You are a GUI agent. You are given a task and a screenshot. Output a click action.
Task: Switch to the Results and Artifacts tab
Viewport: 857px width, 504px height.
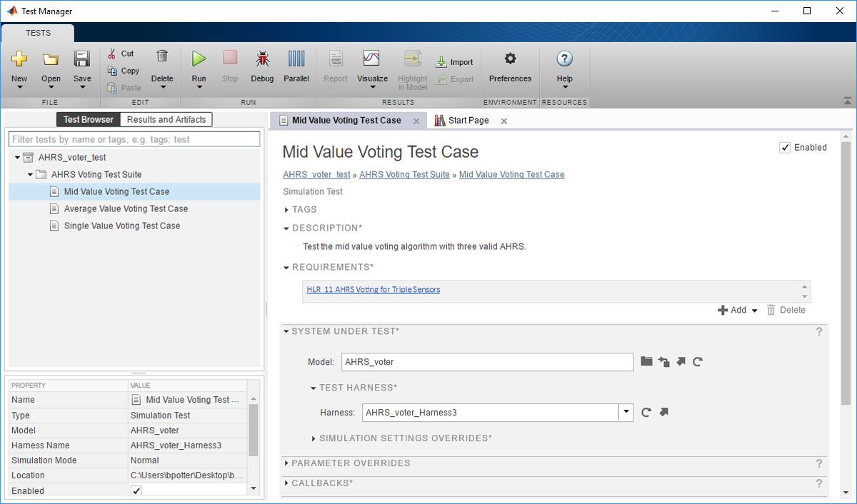point(166,119)
